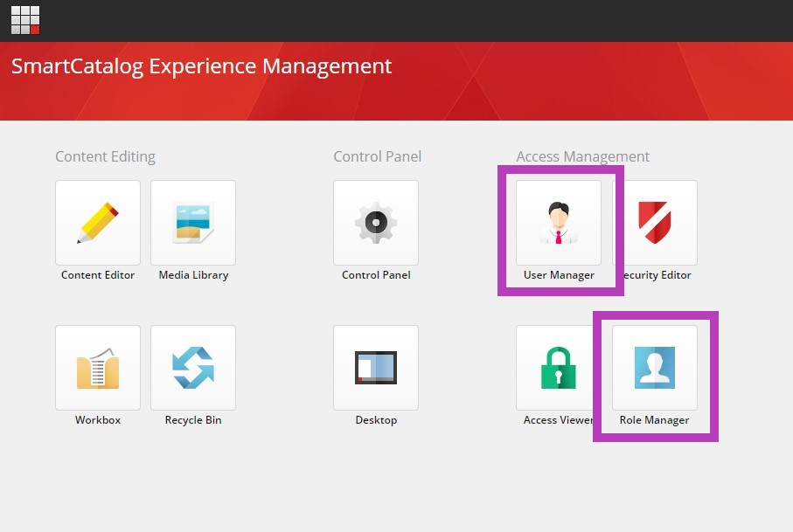Screen dimensions: 793x532
Task: Open the Security Editor shield icon
Action: pyautogui.click(x=655, y=223)
